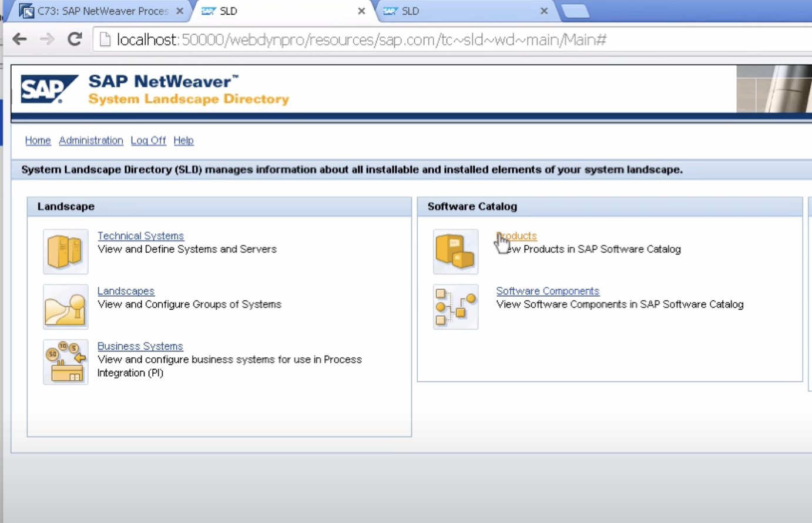Click the favicon on the C73 tab
812x523 pixels.
click(26, 11)
